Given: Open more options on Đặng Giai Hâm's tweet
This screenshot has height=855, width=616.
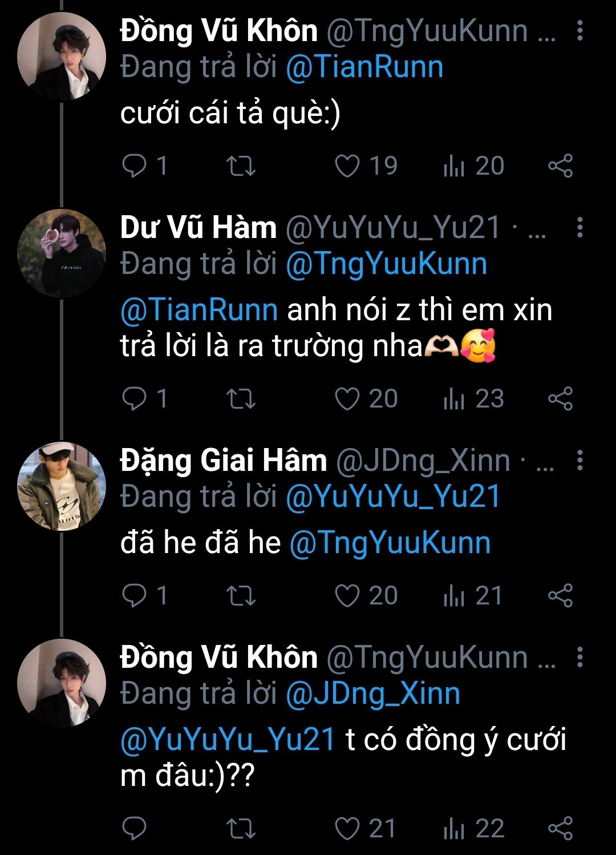Looking at the screenshot, I should click(579, 460).
